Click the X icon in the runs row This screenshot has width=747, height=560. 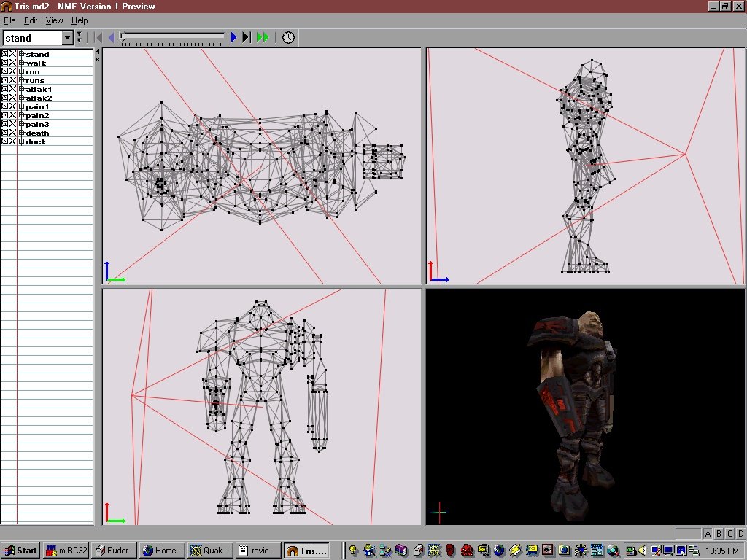coord(13,80)
